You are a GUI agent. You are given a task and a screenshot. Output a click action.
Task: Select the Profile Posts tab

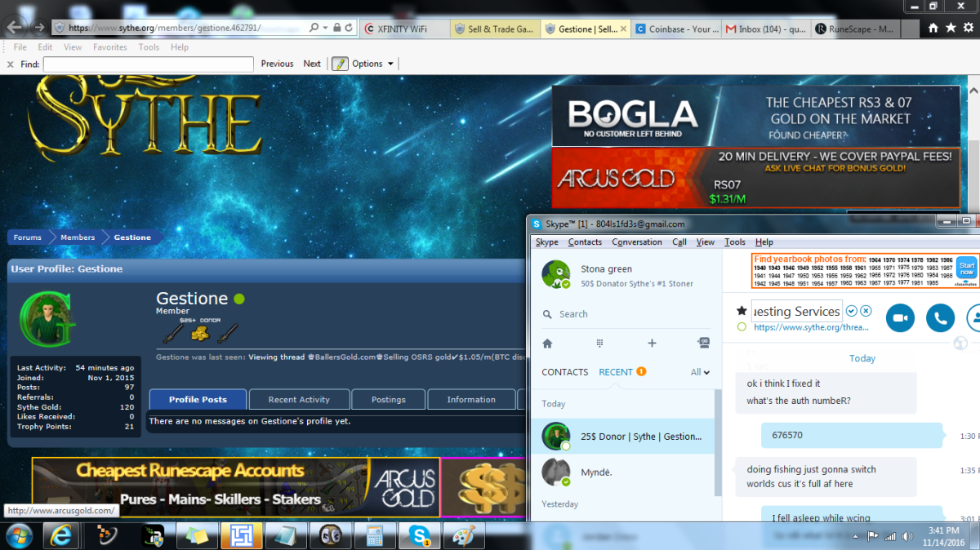tap(198, 400)
